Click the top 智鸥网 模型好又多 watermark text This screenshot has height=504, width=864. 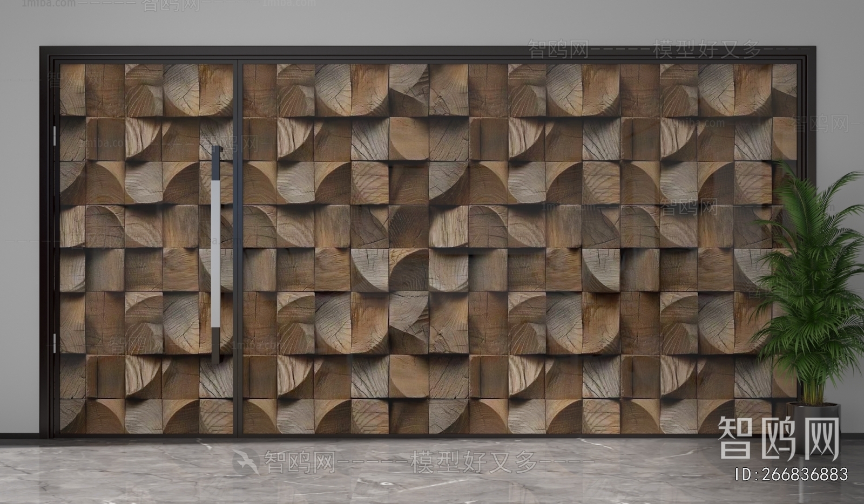[x=645, y=50]
